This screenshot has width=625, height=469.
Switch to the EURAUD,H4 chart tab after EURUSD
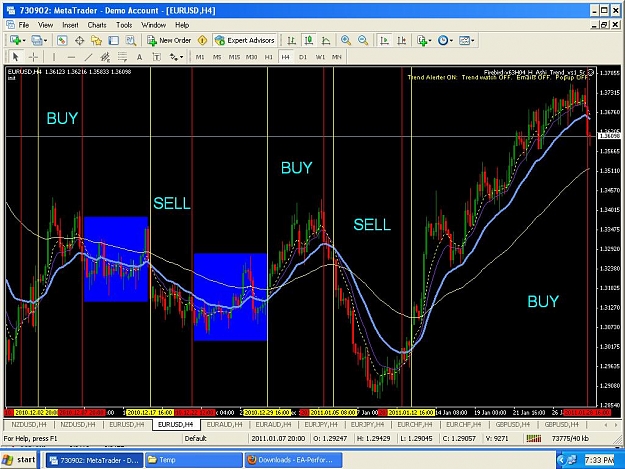point(224,425)
